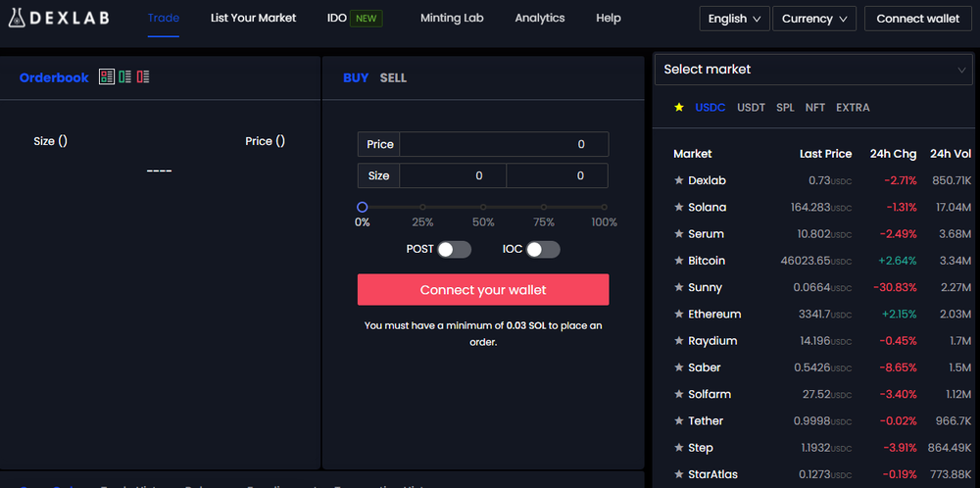Viewport: 980px width, 488px height.
Task: Enable the POST order toggle
Action: (x=454, y=249)
